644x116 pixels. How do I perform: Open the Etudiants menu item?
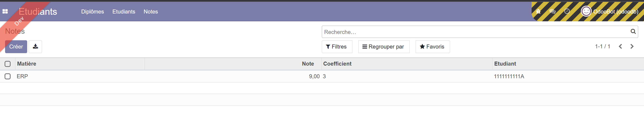tap(124, 12)
